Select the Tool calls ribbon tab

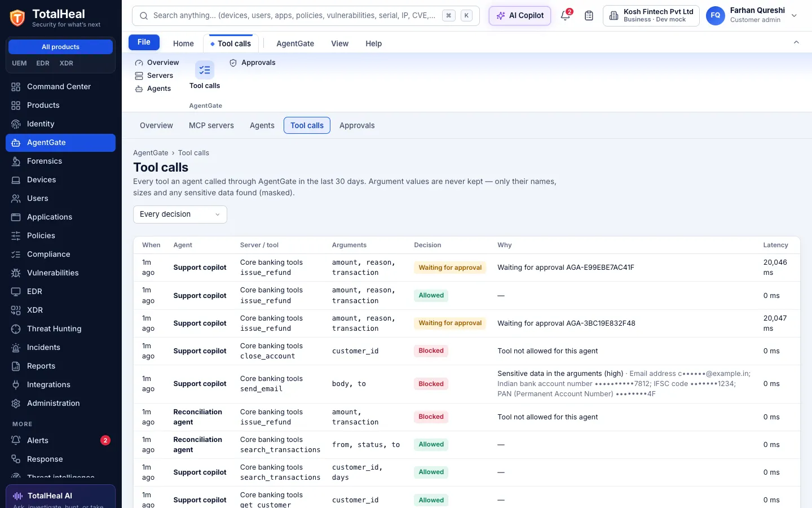point(231,43)
